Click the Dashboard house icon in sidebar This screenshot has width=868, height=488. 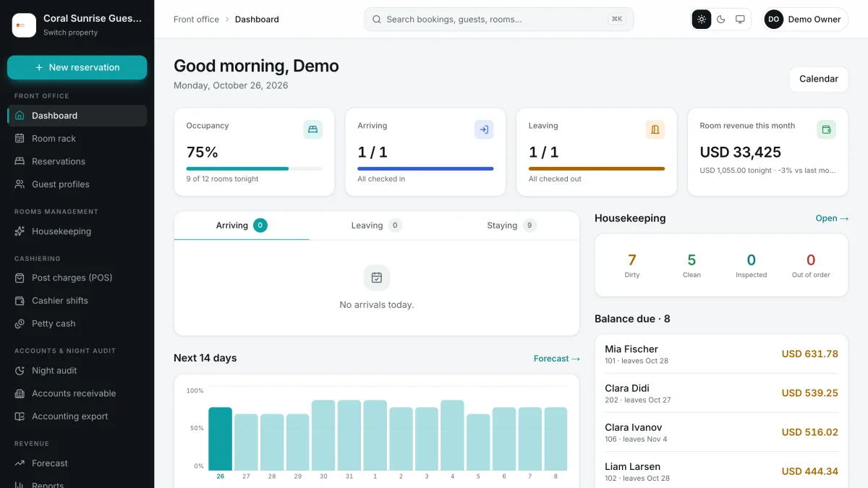[x=20, y=116]
